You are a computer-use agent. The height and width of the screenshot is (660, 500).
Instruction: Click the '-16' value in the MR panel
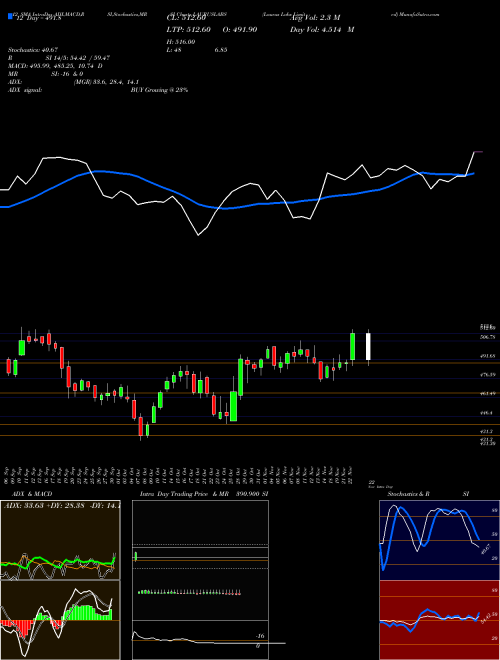[x=260, y=636]
